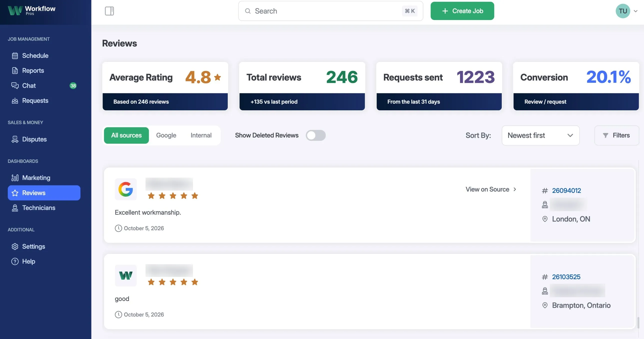Click the Total reviews 246 card
Screen dimensions: 644x339
coord(302,86)
